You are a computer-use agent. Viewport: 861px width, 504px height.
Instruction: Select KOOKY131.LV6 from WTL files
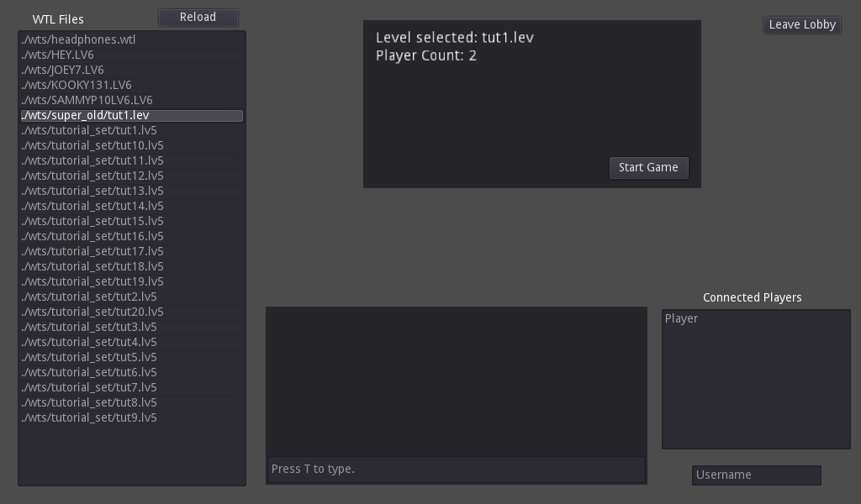click(77, 85)
